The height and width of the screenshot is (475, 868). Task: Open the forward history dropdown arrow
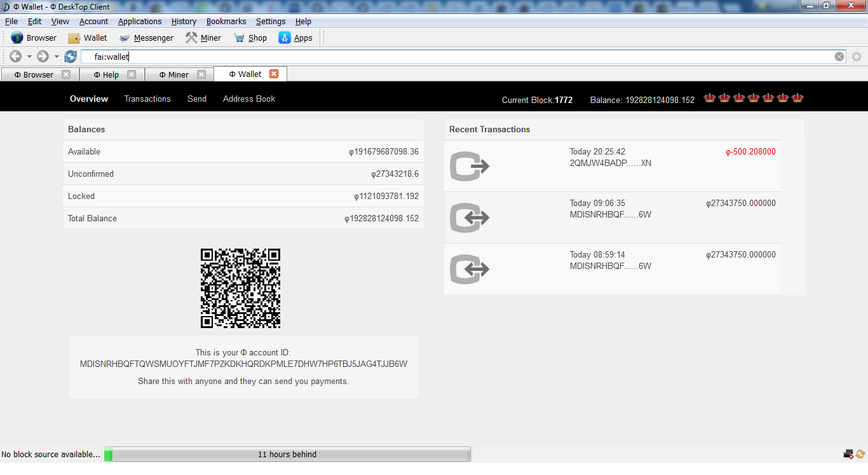pyautogui.click(x=57, y=57)
